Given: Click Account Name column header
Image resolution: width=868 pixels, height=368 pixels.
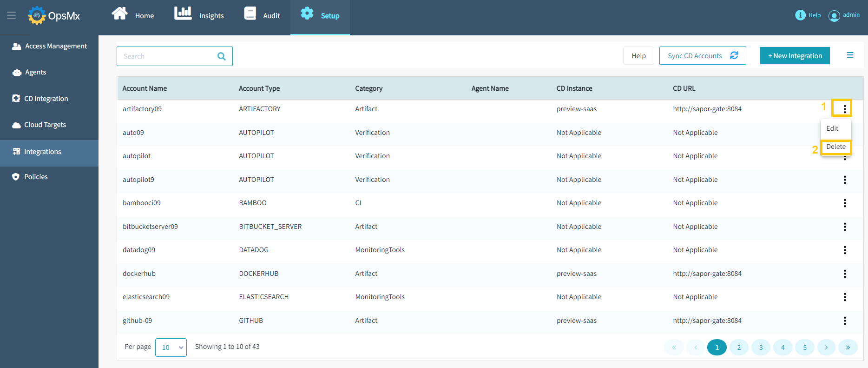Looking at the screenshot, I should pyautogui.click(x=145, y=88).
